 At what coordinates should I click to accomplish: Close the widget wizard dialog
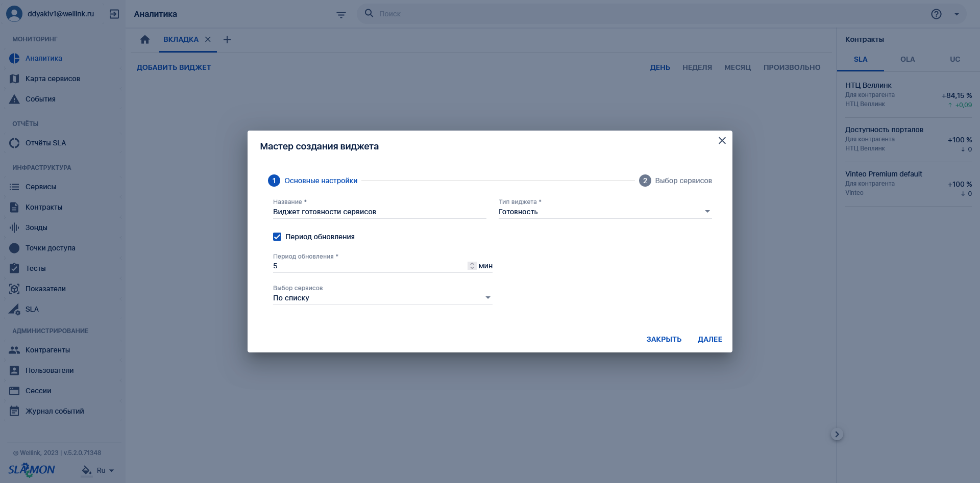[x=722, y=140]
